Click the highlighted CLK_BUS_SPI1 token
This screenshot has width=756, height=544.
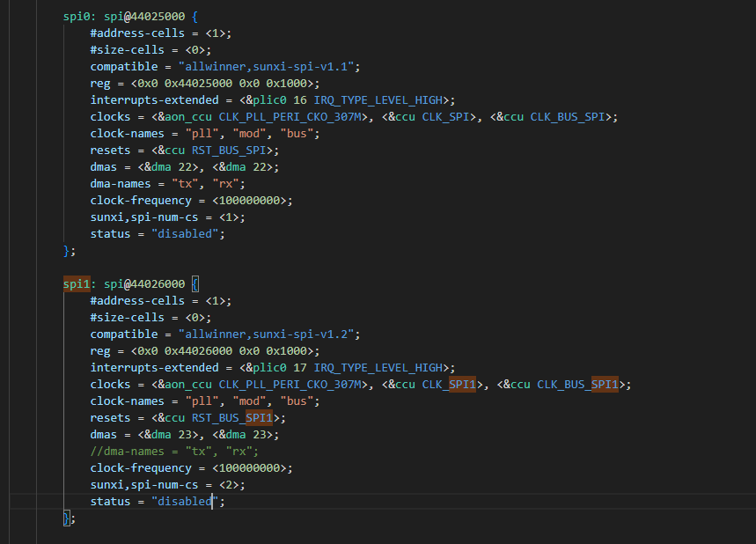coord(578,384)
